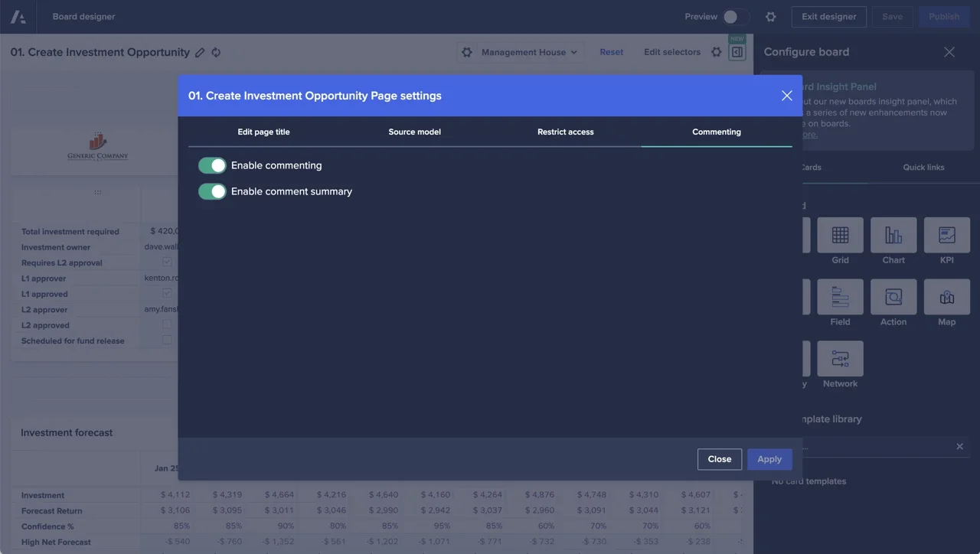The image size is (980, 554).
Task: Click the 'High Net Forecast' row label
Action: (x=56, y=543)
